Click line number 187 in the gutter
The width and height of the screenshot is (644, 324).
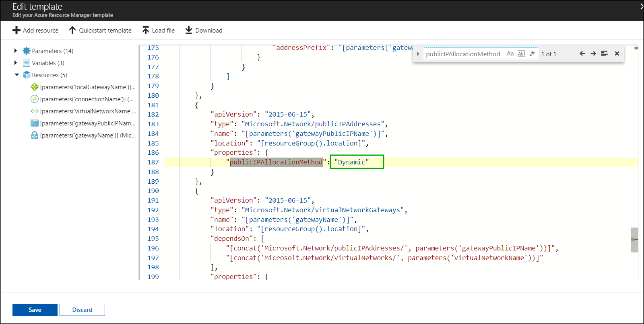point(153,162)
